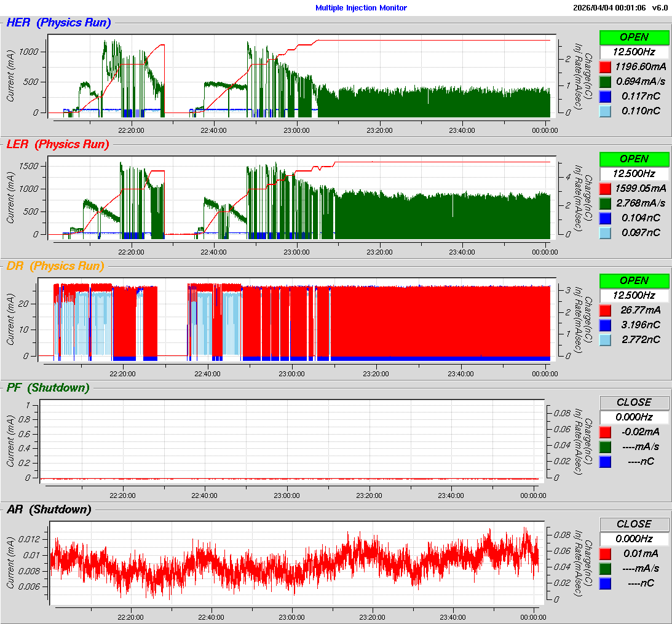Click the Multiple Injection Monitor title
The width and height of the screenshot is (672, 624).
pyautogui.click(x=361, y=8)
